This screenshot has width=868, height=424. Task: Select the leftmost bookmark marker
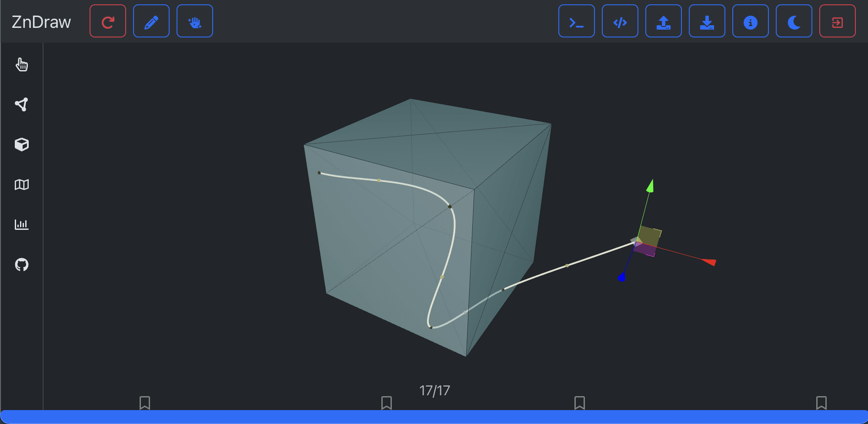pos(145,403)
